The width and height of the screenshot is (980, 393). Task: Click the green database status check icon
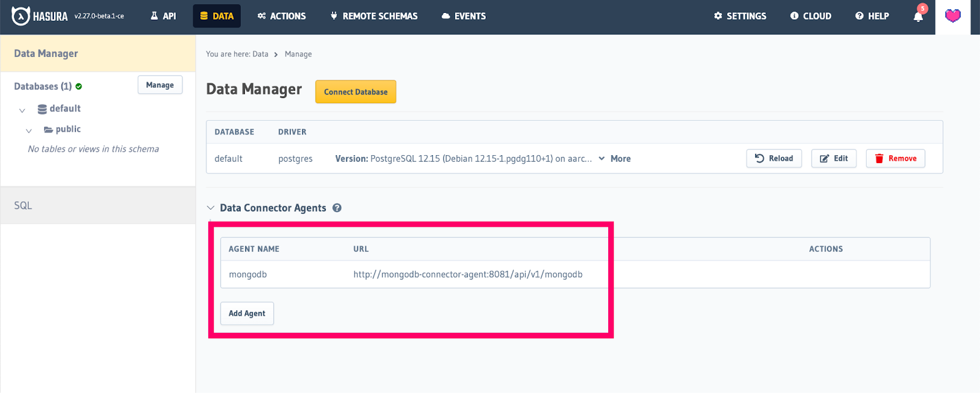(78, 86)
